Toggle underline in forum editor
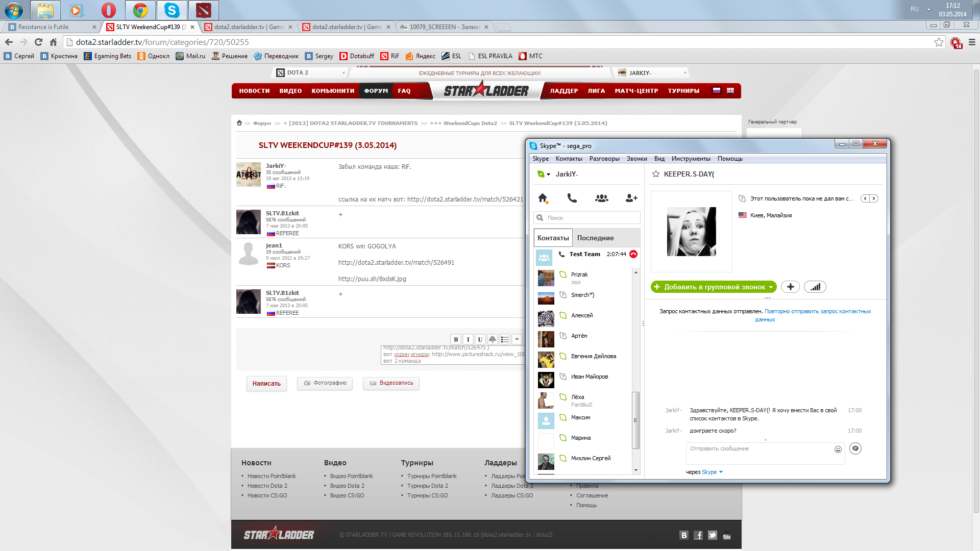 click(480, 339)
